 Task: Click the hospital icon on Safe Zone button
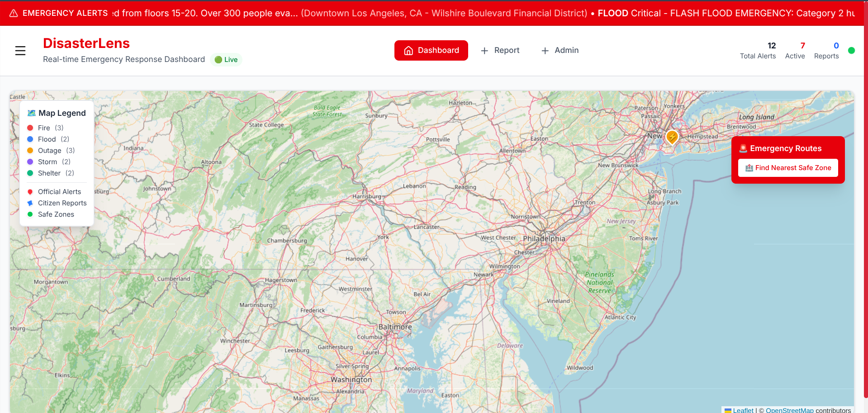pos(749,168)
